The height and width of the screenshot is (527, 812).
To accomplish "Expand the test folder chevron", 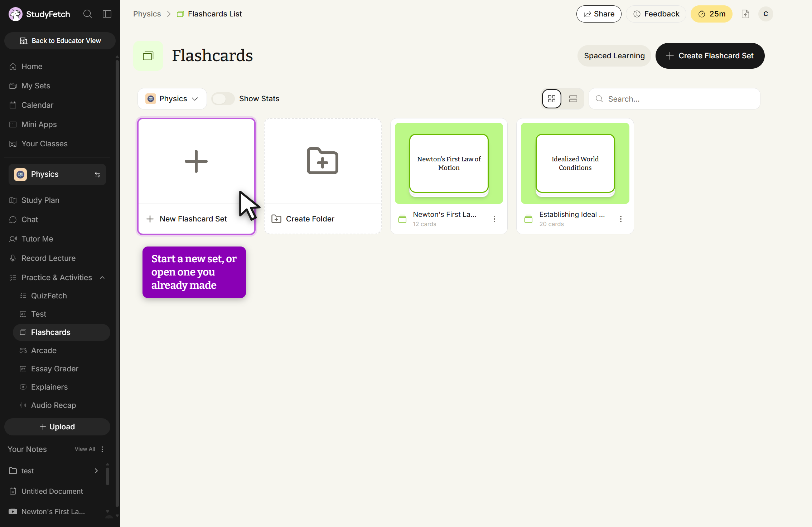I will [x=96, y=471].
